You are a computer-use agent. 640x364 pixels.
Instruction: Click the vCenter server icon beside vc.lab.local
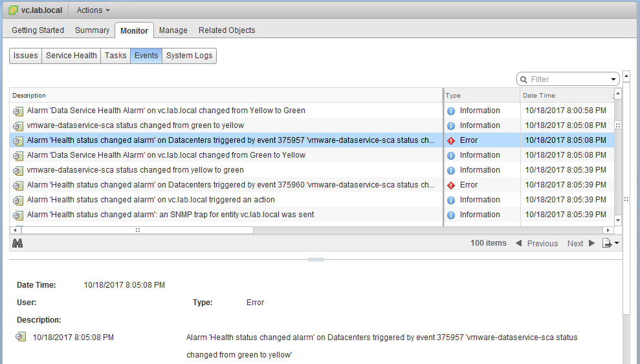[13, 10]
